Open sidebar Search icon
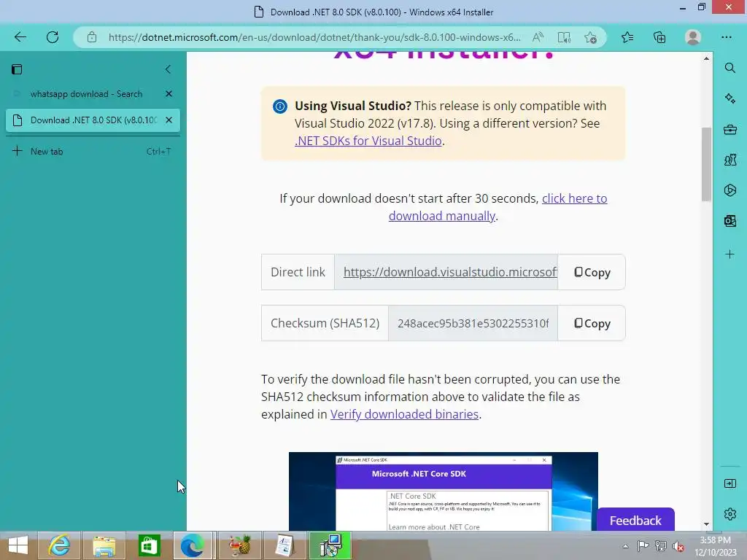The width and height of the screenshot is (747, 560). pyautogui.click(x=729, y=68)
